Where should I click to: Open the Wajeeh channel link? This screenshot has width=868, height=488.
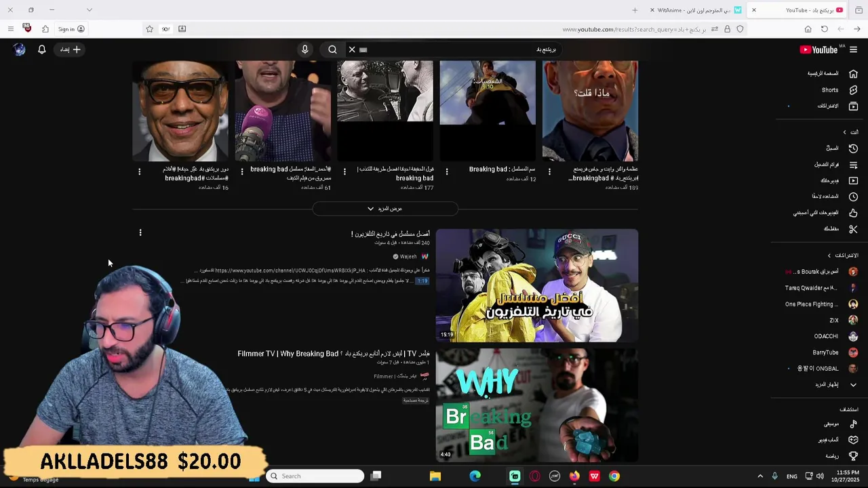[x=408, y=257]
